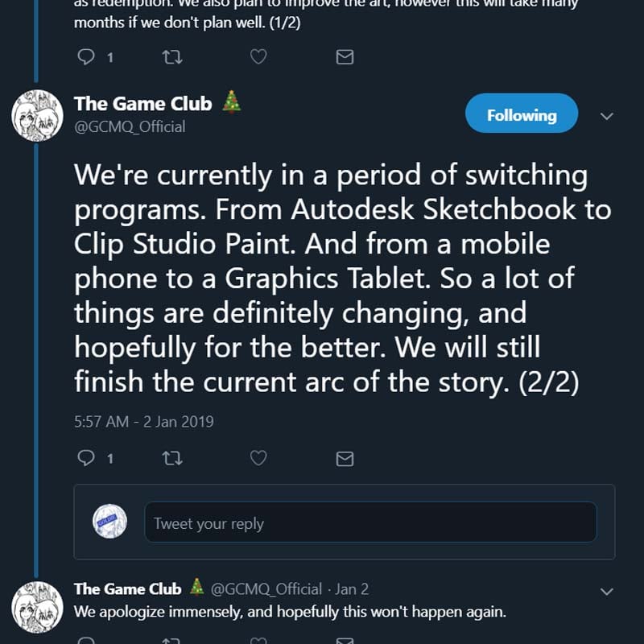The image size is (644, 644).
Task: Reply to the main (2/2) tweet
Action: [x=85, y=458]
